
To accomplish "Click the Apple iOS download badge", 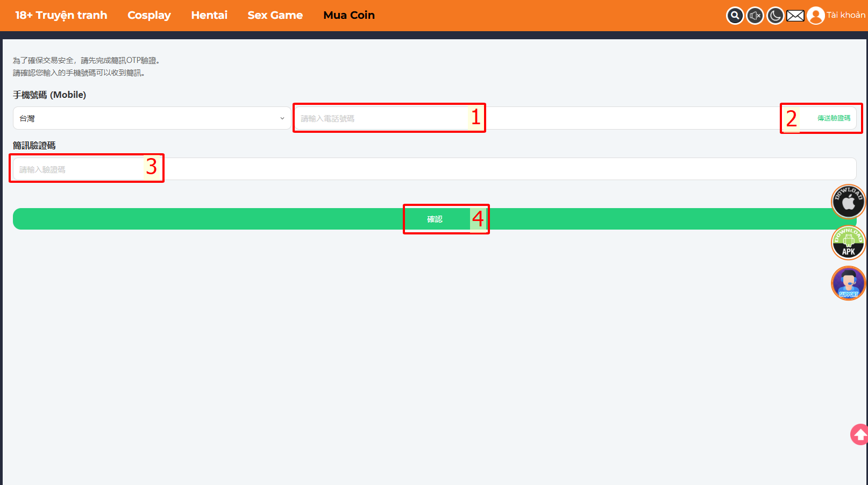I will click(848, 201).
